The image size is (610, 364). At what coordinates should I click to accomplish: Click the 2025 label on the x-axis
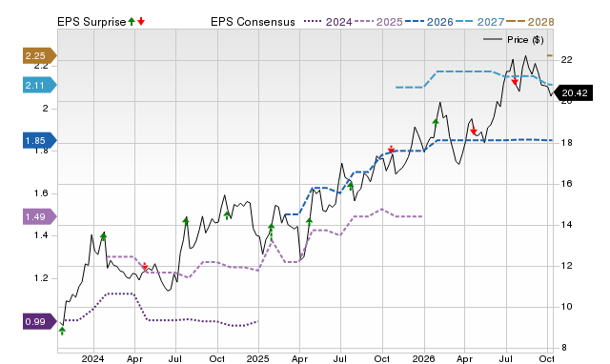click(258, 358)
